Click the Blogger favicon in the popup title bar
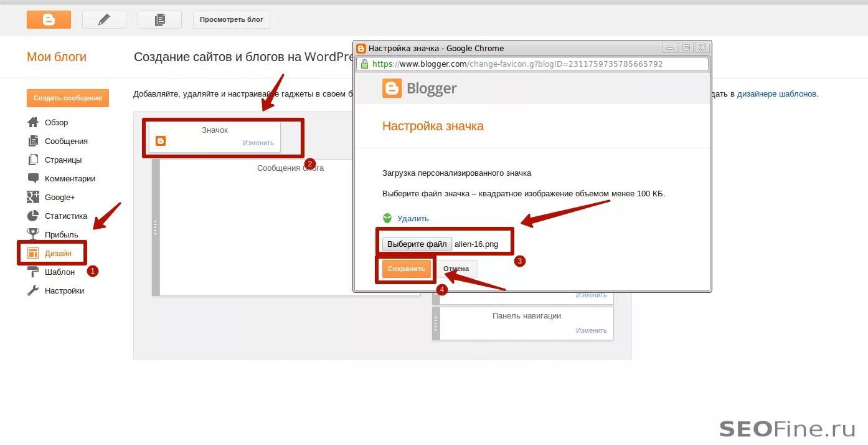 pos(361,48)
